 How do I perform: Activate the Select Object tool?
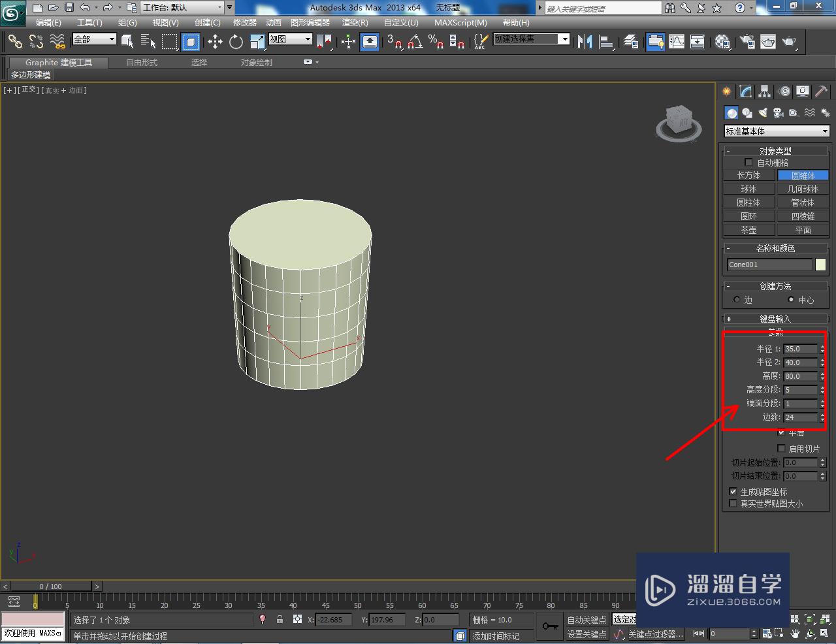click(x=127, y=42)
